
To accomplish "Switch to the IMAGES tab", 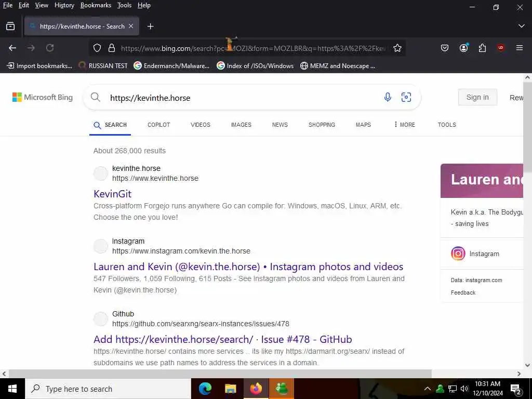I will pos(241,125).
